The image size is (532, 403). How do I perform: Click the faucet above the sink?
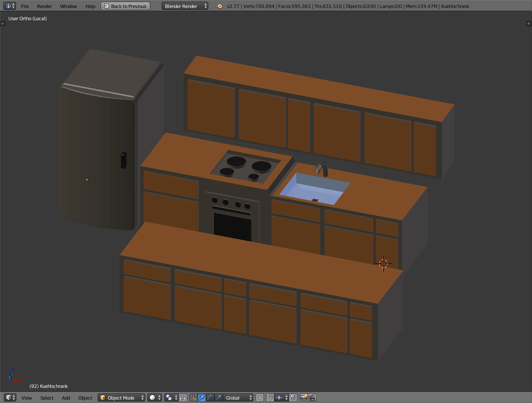pos(322,168)
